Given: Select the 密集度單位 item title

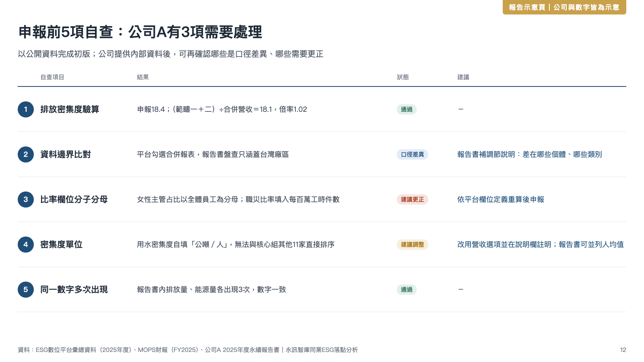Looking at the screenshot, I should [x=61, y=245].
